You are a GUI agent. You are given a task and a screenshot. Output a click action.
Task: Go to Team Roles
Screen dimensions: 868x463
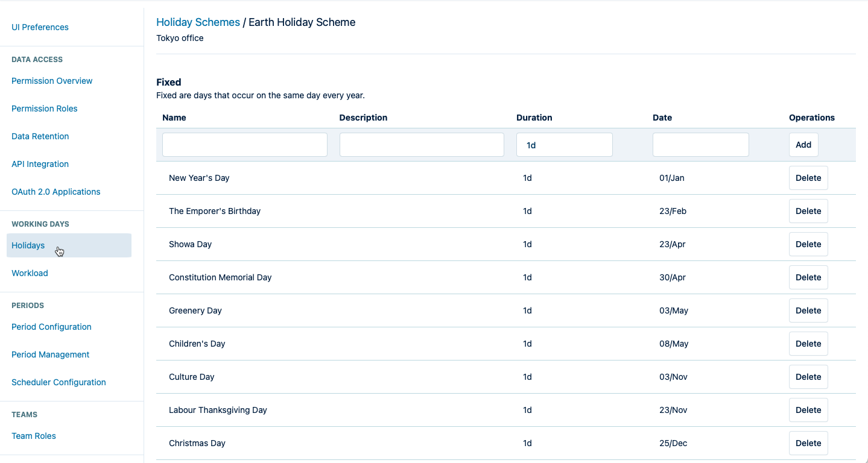34,436
